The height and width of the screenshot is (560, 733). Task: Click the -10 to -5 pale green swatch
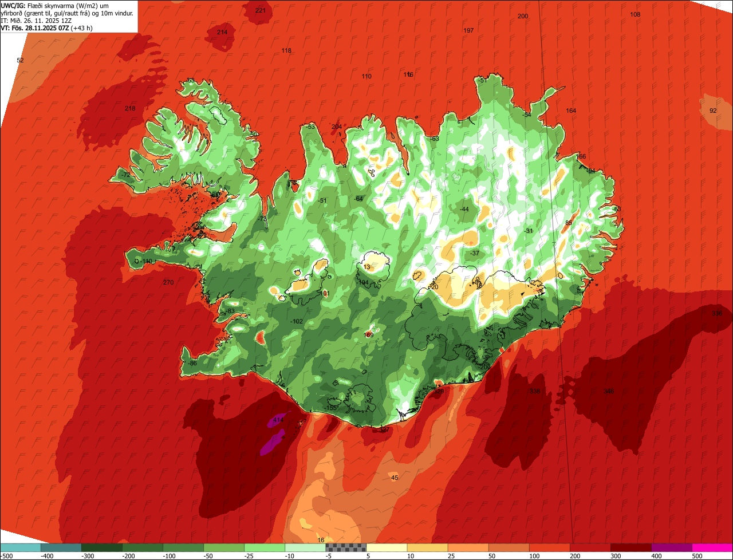305,547
